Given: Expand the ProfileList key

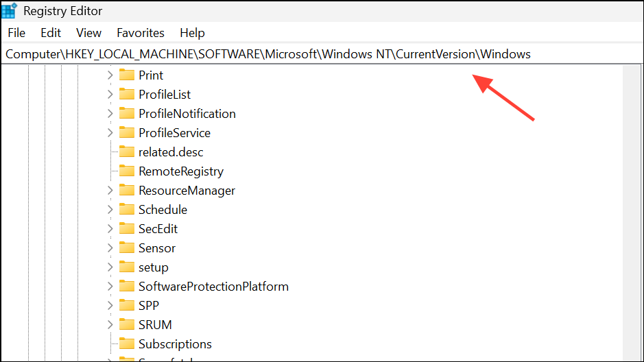Looking at the screenshot, I should coord(110,95).
